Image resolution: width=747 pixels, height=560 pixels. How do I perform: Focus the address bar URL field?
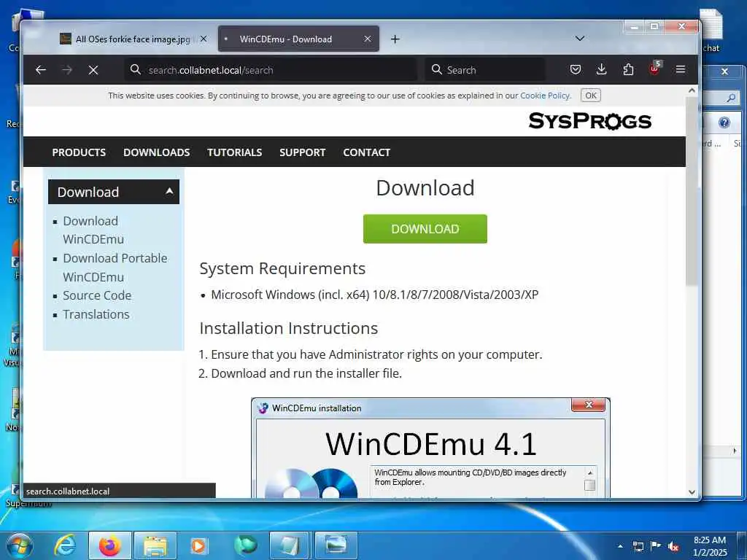click(271, 70)
